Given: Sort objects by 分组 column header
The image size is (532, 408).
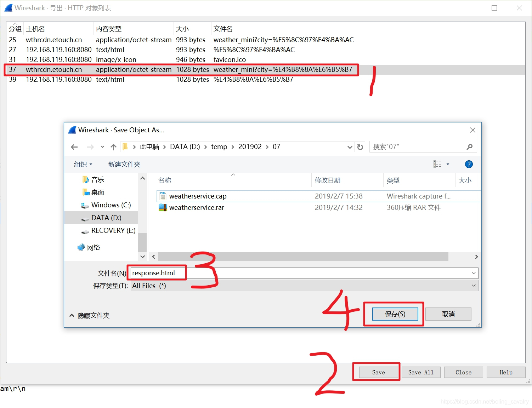Looking at the screenshot, I should (x=15, y=29).
